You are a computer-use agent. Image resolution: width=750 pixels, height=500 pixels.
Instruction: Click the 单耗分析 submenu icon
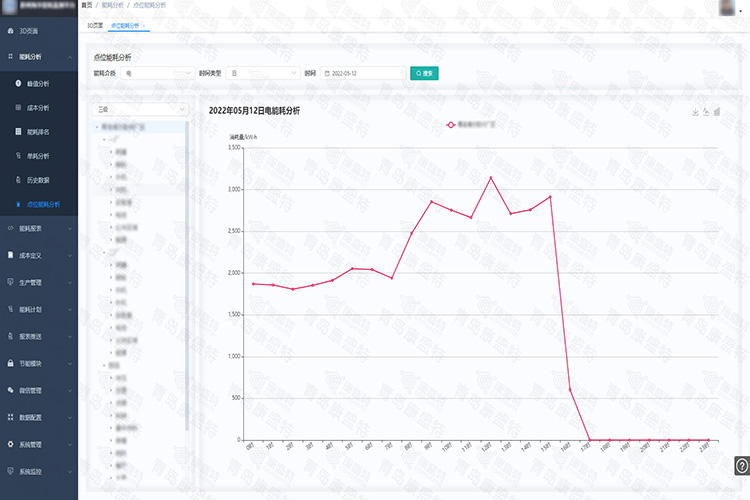point(18,156)
